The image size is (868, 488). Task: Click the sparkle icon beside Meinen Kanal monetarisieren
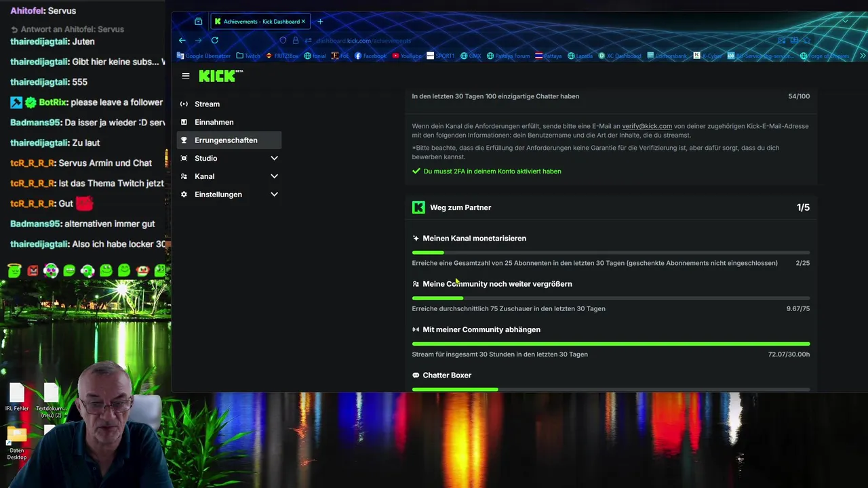(x=416, y=239)
